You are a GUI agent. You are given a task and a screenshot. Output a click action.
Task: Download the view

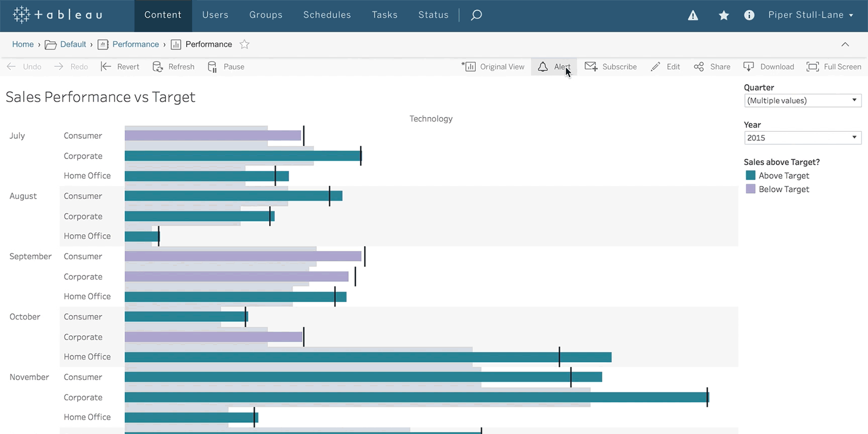(x=769, y=67)
